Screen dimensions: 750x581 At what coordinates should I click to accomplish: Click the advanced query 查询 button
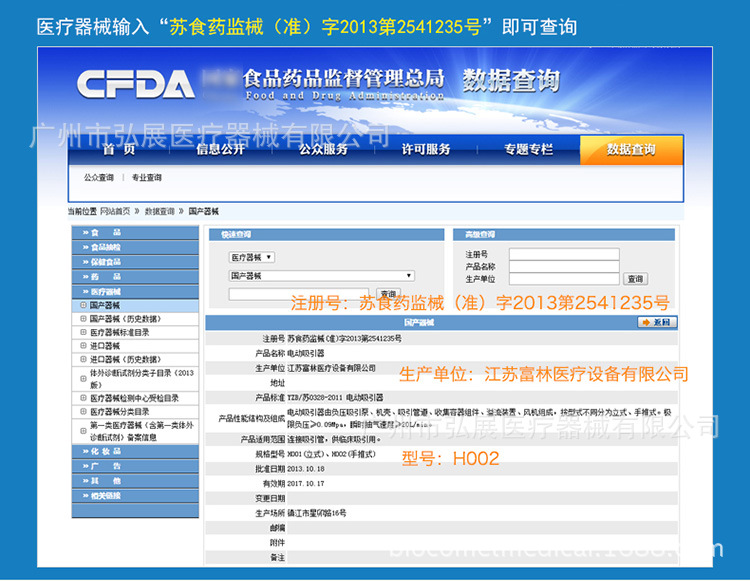635,279
